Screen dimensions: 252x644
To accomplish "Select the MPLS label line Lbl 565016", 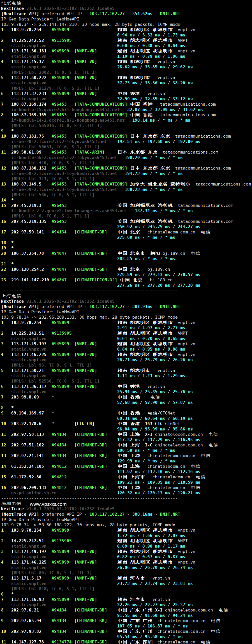I will [57, 126].
